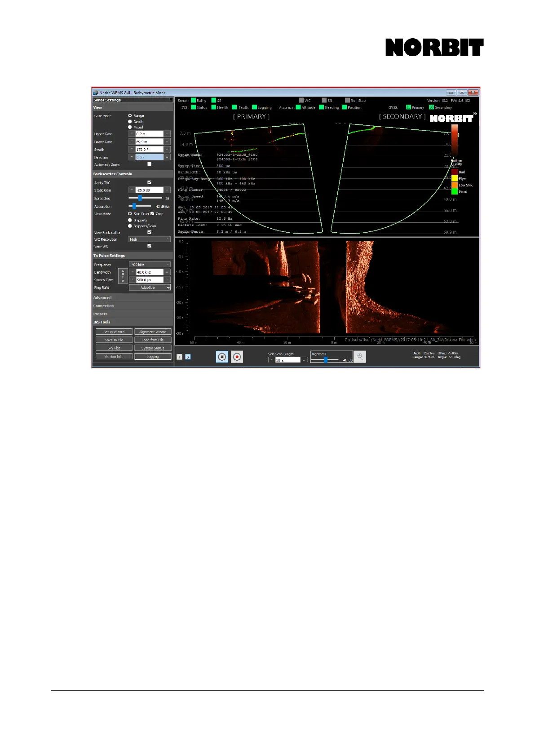Click the INS Faults indicator square
Viewport: 535px width, 756px height.
point(234,107)
